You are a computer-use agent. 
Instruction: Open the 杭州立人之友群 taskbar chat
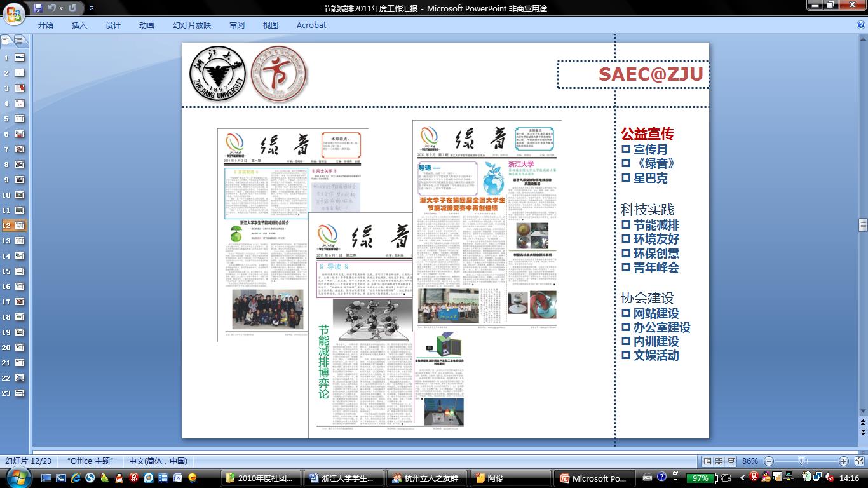click(426, 478)
